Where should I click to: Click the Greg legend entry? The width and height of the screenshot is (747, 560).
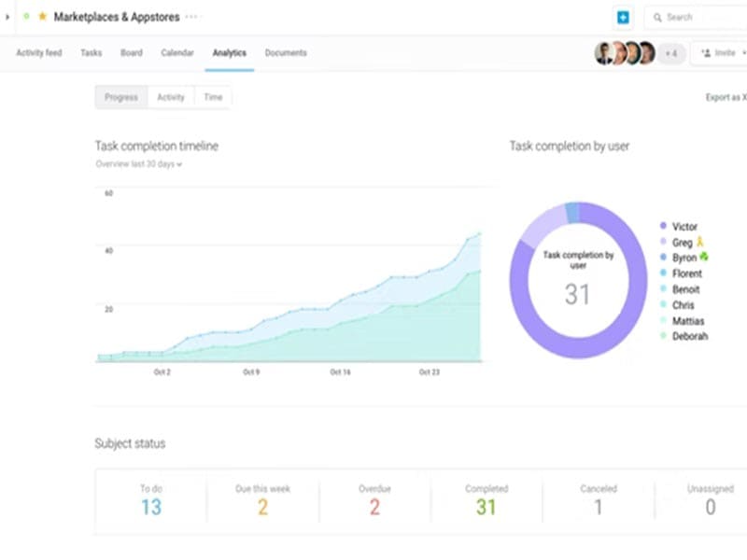tap(684, 243)
